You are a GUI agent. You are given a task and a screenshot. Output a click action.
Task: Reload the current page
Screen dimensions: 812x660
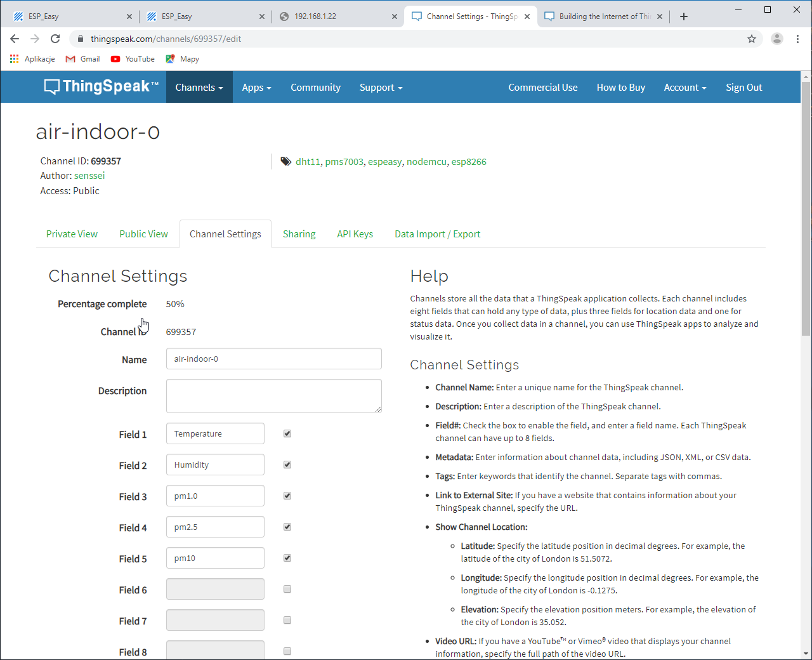point(55,39)
